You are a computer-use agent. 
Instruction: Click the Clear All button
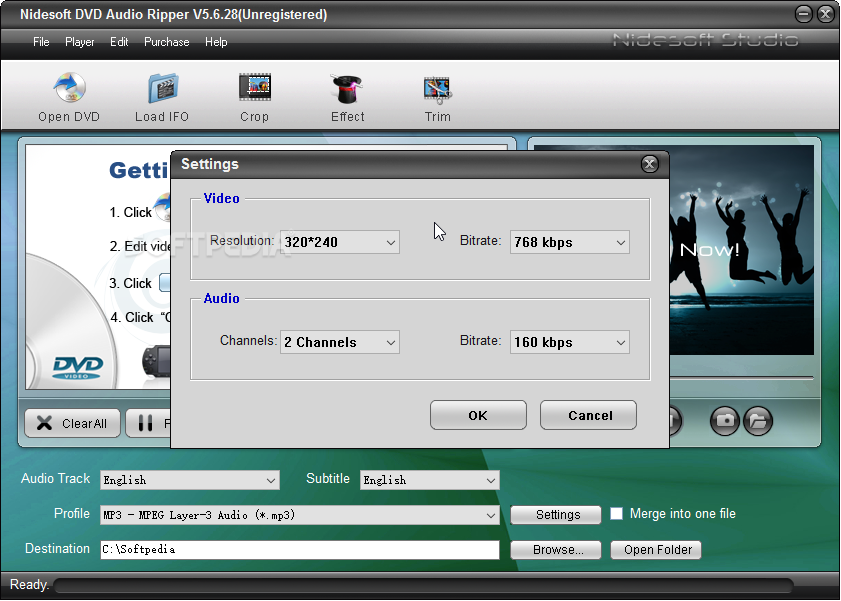pos(72,424)
